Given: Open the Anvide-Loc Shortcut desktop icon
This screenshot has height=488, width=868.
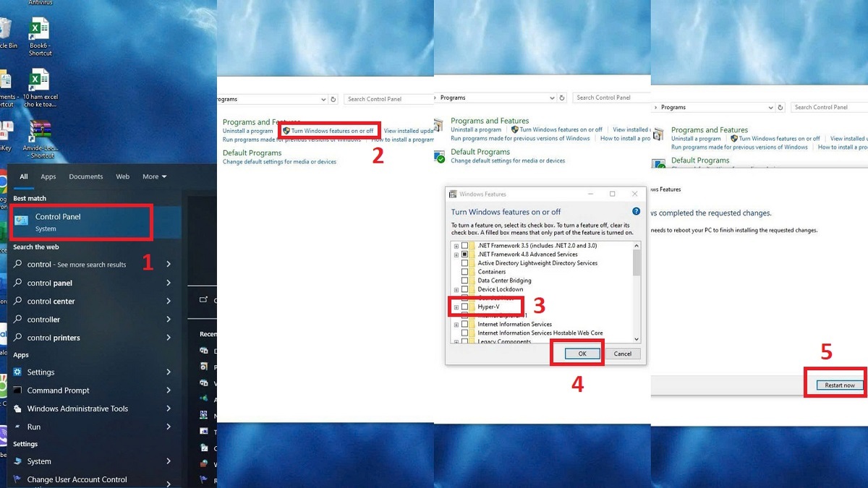Looking at the screenshot, I should [41, 139].
